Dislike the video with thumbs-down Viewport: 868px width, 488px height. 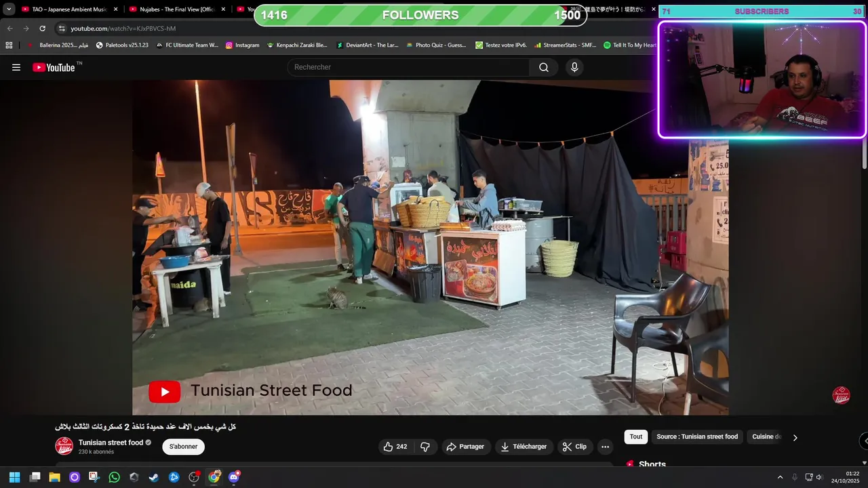(x=425, y=447)
